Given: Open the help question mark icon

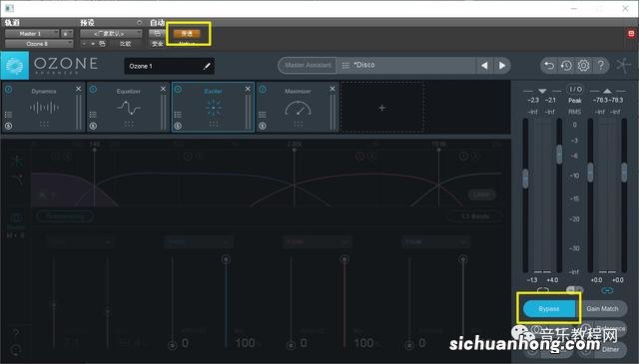Looking at the screenshot, I should click(601, 65).
